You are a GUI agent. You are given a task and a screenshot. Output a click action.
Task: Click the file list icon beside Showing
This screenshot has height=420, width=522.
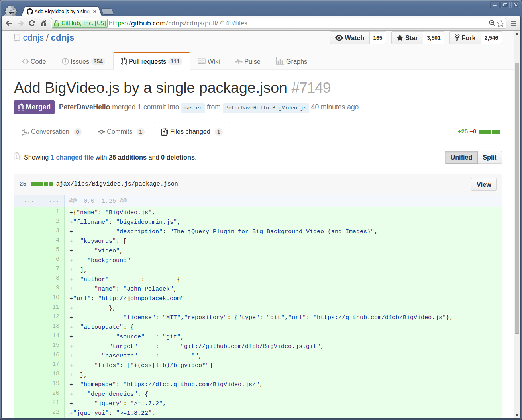tap(17, 157)
